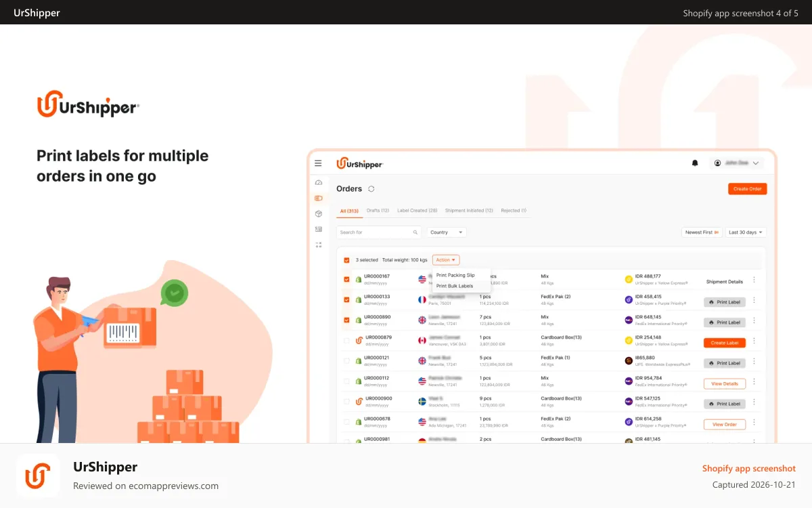This screenshot has height=508, width=812.
Task: Check the order UR0000900 checkbox
Action: pos(346,401)
